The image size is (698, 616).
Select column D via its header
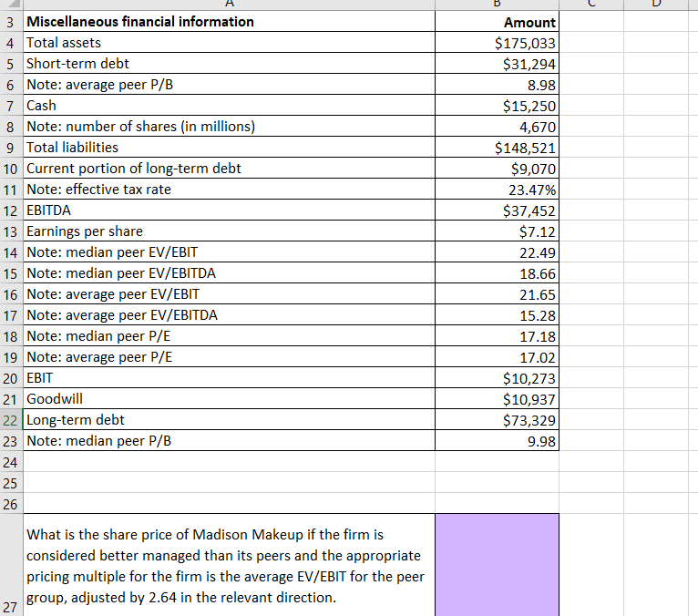(x=656, y=5)
